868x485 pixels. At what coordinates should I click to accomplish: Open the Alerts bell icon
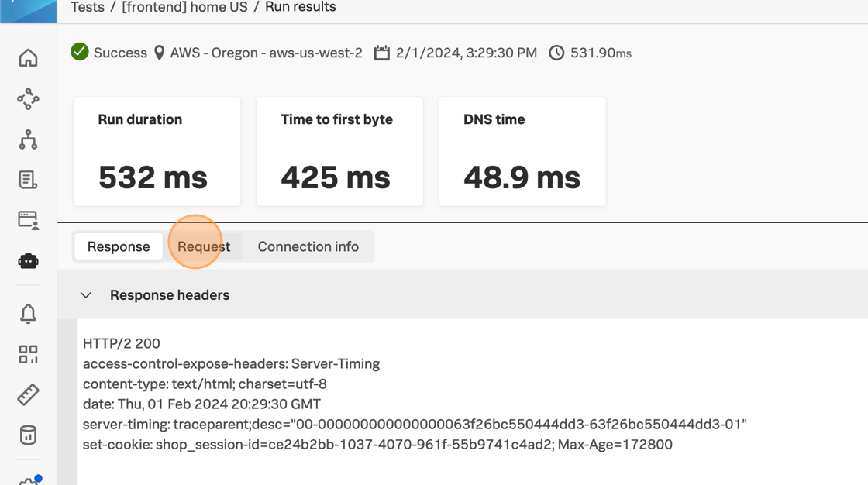[x=28, y=314]
